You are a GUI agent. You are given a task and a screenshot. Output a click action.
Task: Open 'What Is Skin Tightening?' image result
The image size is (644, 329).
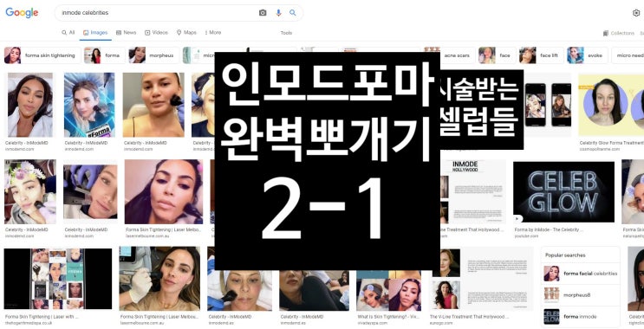pos(388,290)
